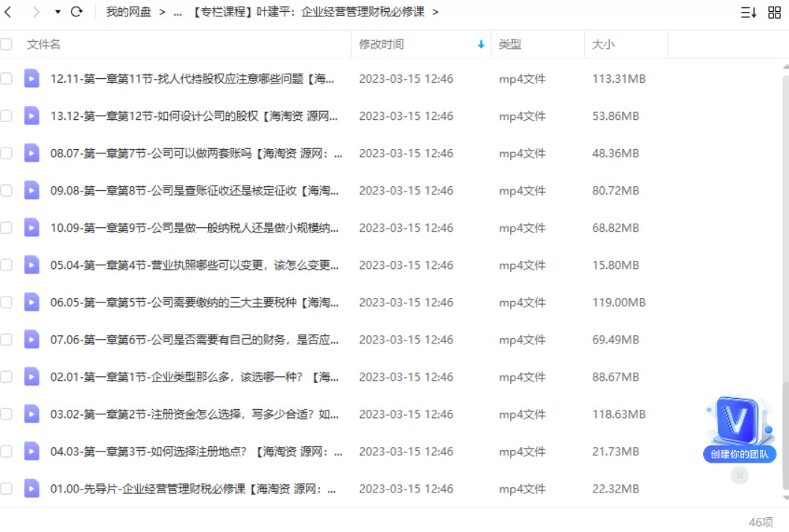Check the box for 13.12 第12节 file
Viewport: 789px width, 532px height.
(6, 115)
